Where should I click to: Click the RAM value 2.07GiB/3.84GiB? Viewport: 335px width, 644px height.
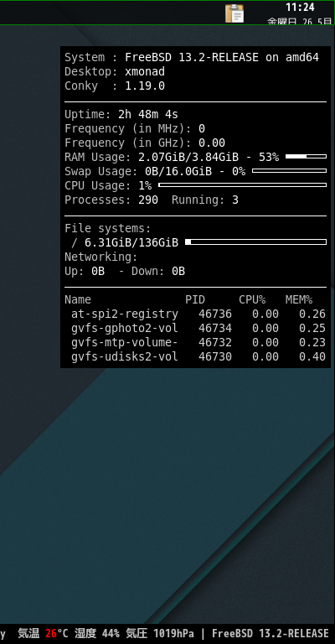point(188,158)
